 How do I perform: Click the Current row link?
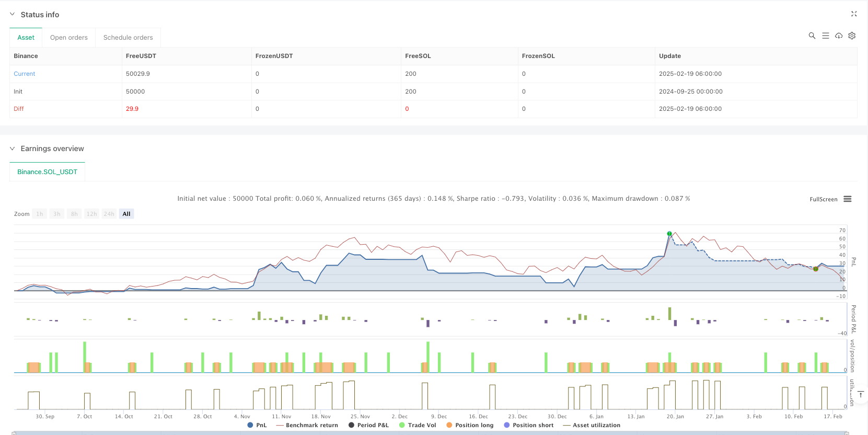(x=25, y=74)
